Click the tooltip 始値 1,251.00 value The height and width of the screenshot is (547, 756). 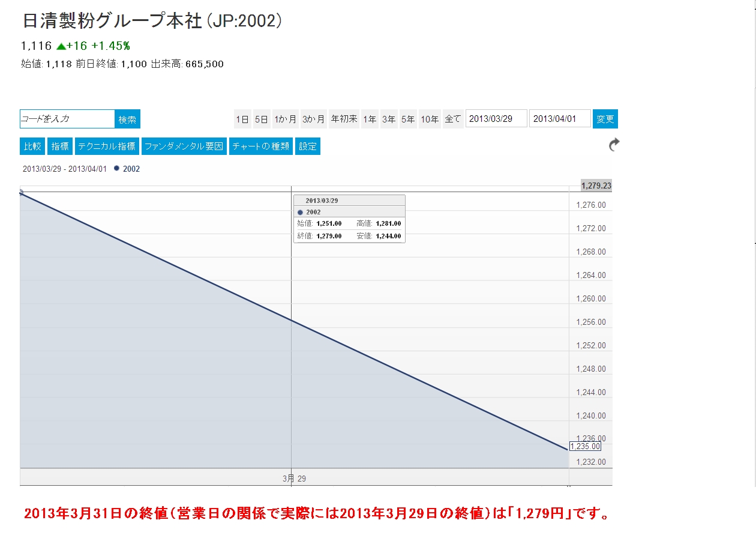click(x=329, y=223)
